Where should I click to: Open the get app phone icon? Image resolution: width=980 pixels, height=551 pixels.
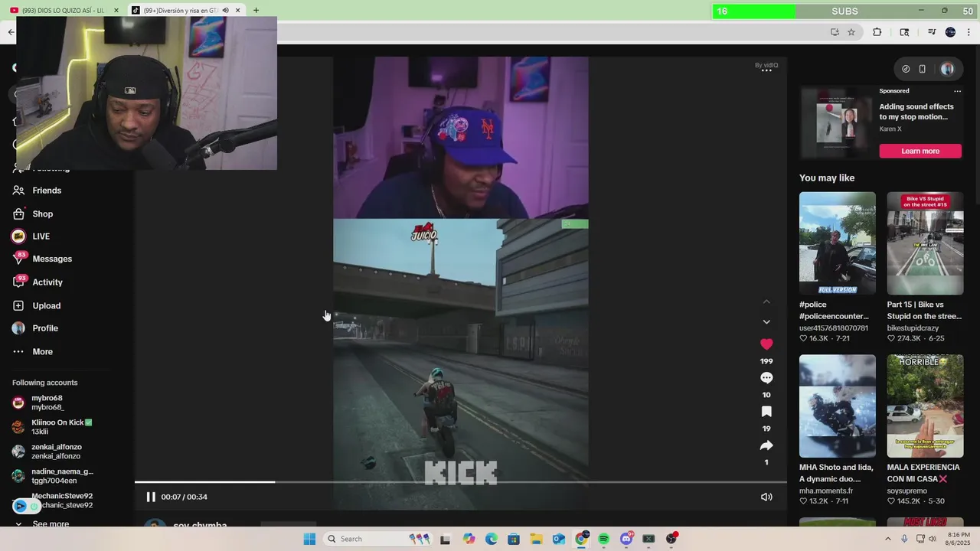coord(923,69)
